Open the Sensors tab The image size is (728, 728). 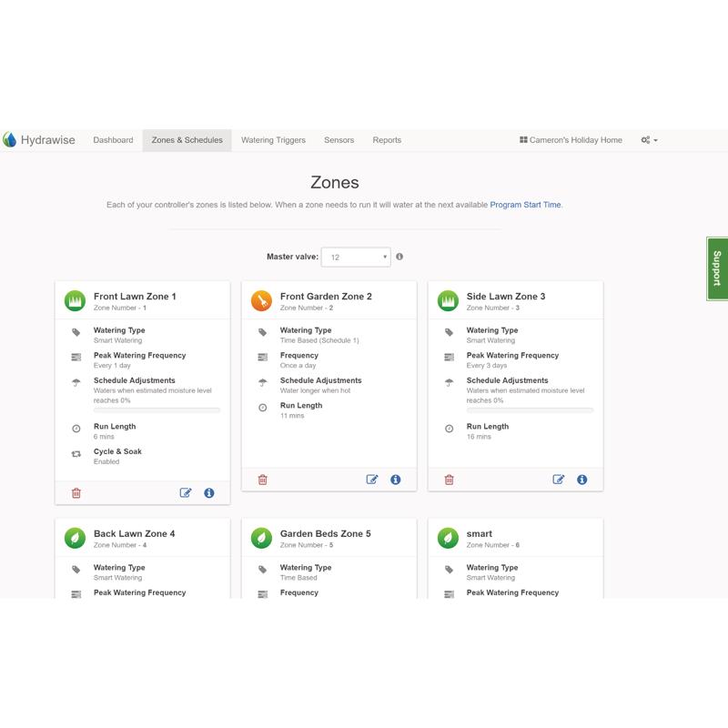[x=339, y=140]
